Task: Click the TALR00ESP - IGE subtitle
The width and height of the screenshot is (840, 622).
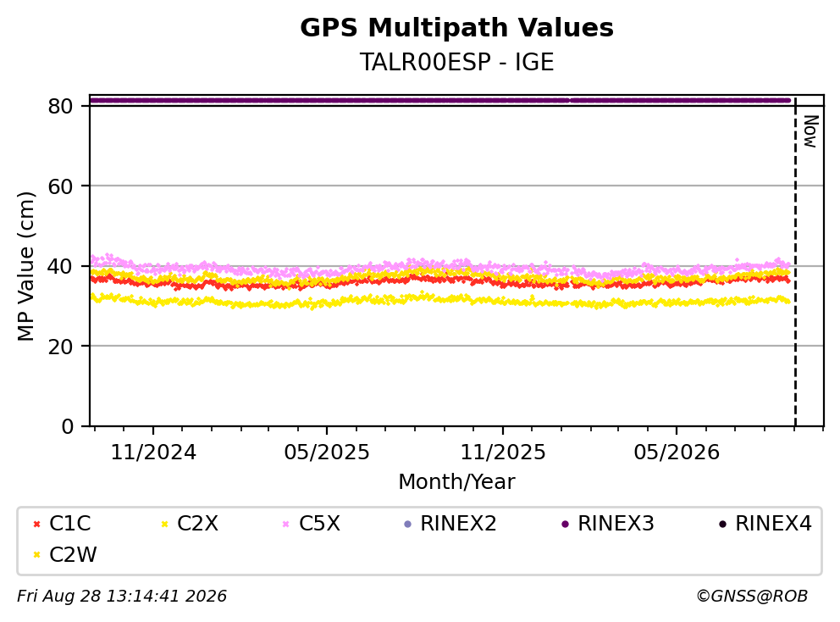Action: tap(456, 62)
